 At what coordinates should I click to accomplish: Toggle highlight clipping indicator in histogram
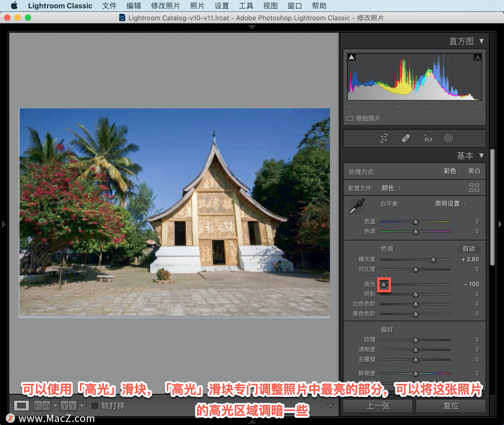pyautogui.click(x=477, y=57)
